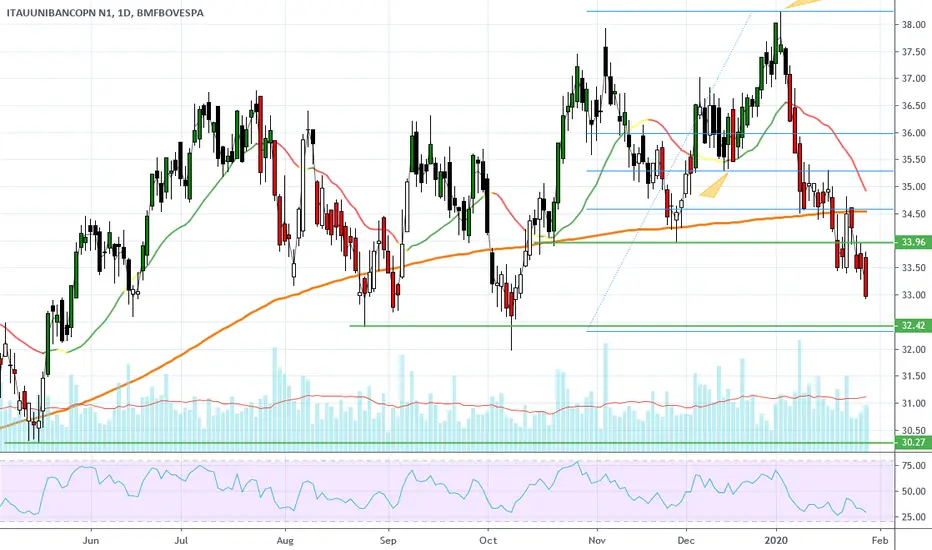Viewport: 932px width, 550px height.
Task: Click the Jul label on time axis
Action: (181, 540)
